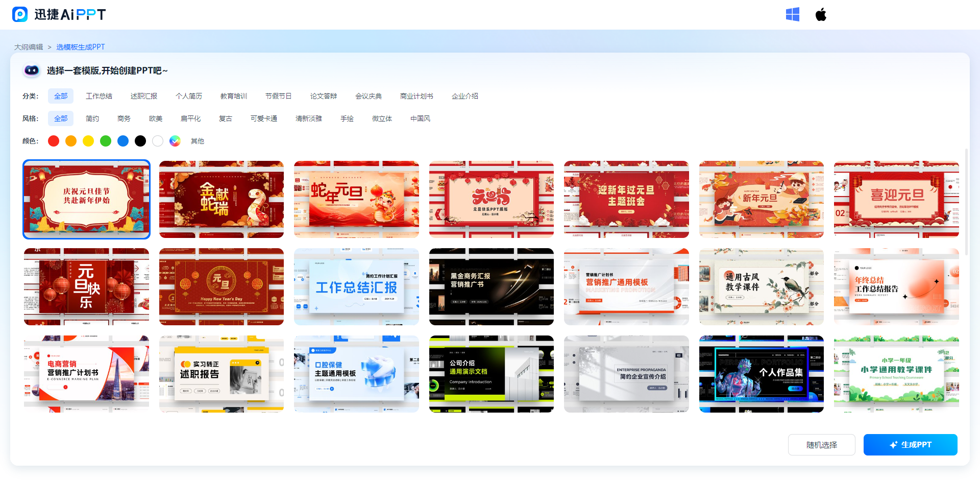This screenshot has height=480, width=980.
Task: Click the Windows download icon
Action: 792,14
